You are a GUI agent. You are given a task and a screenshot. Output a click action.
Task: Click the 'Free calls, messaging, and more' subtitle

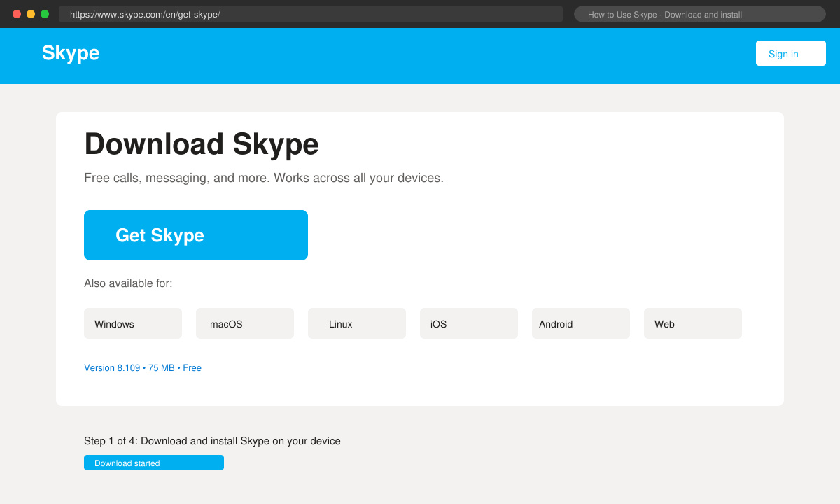click(x=264, y=178)
